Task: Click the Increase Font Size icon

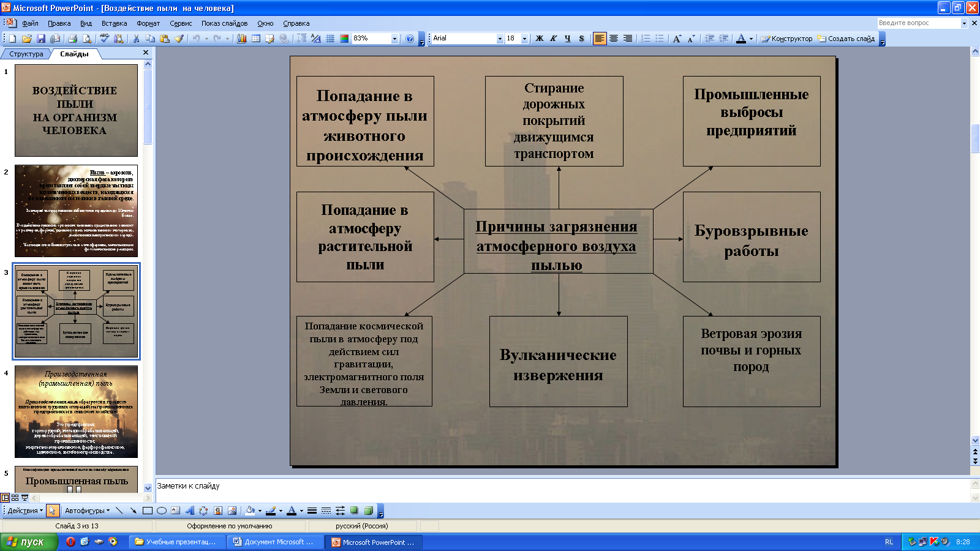Action: (677, 39)
